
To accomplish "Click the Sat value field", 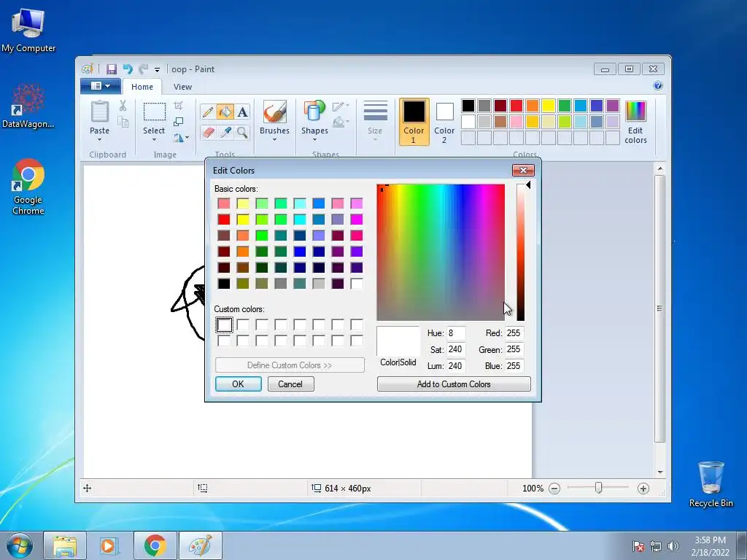I will tap(456, 349).
